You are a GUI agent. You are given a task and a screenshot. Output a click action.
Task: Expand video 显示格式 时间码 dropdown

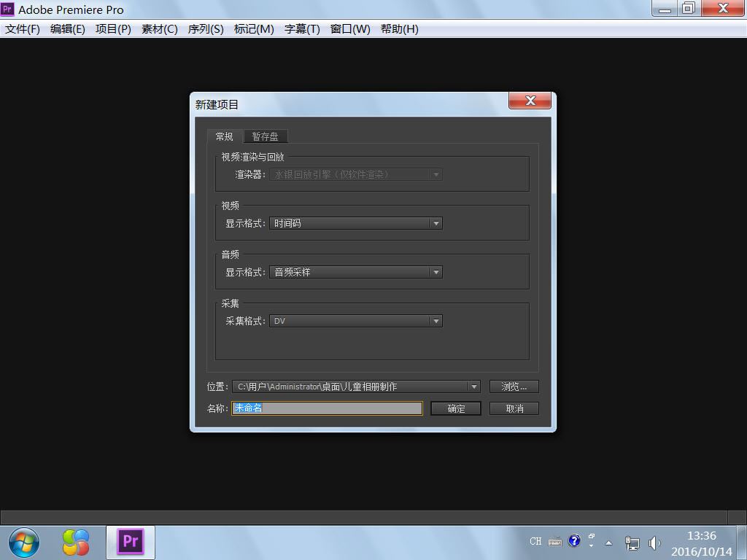pos(356,223)
